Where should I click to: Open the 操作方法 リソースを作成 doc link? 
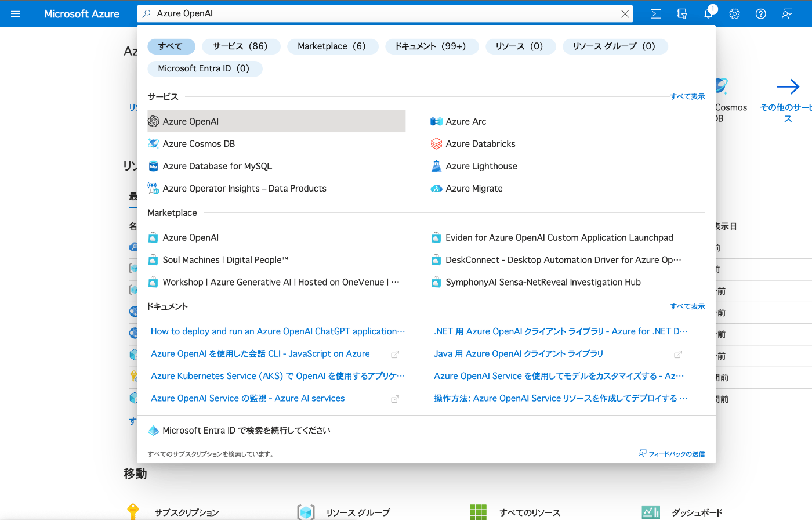(x=561, y=398)
